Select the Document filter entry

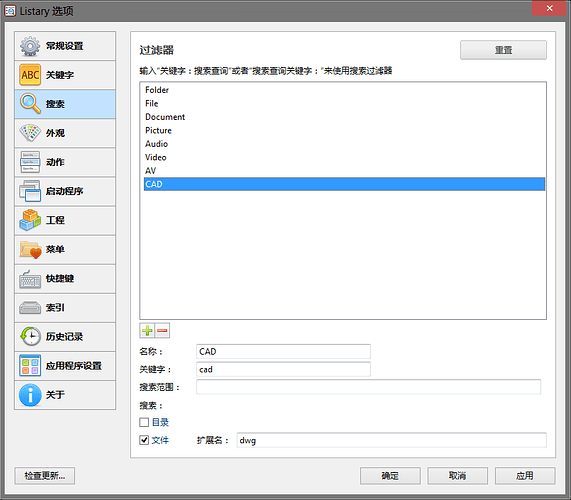(344, 117)
